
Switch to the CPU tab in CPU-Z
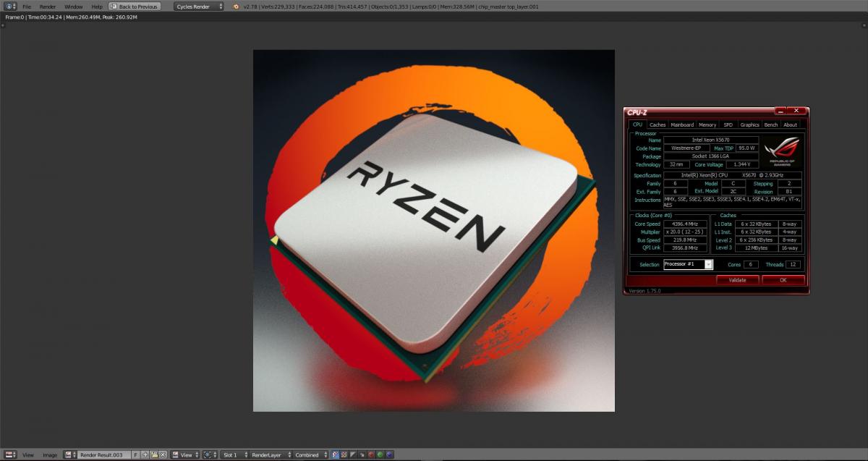pos(637,124)
